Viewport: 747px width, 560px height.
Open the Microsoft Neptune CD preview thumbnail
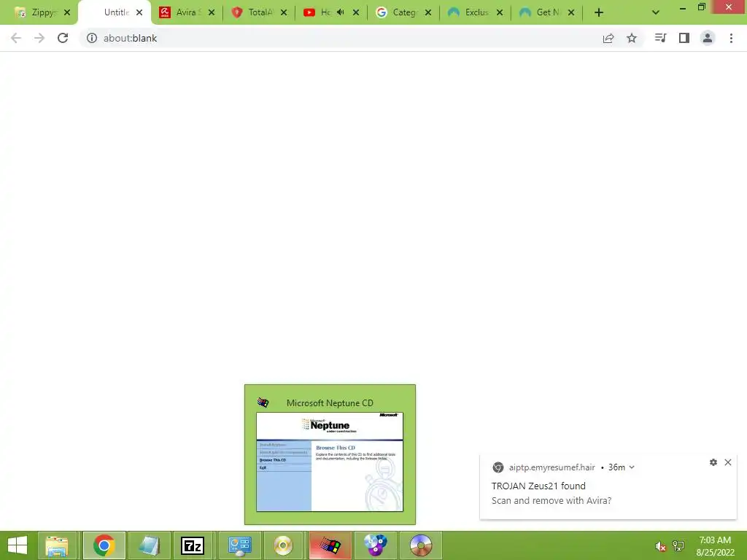[x=330, y=462]
